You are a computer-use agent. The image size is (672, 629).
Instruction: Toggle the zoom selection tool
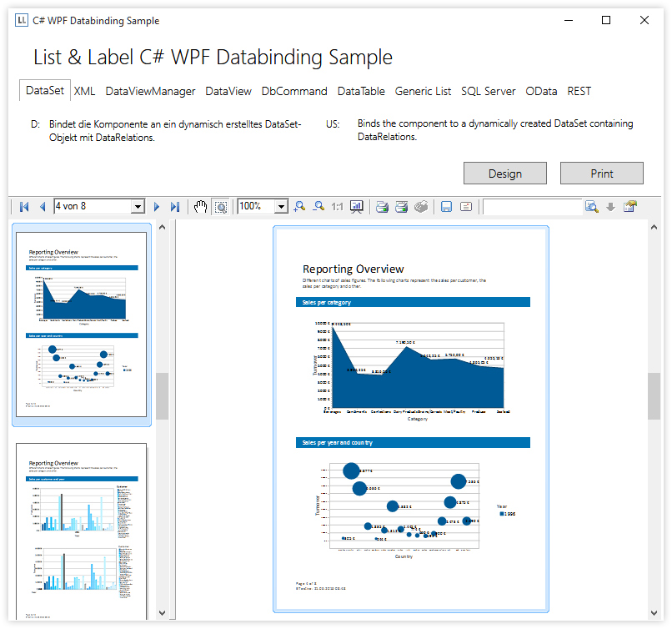point(221,207)
